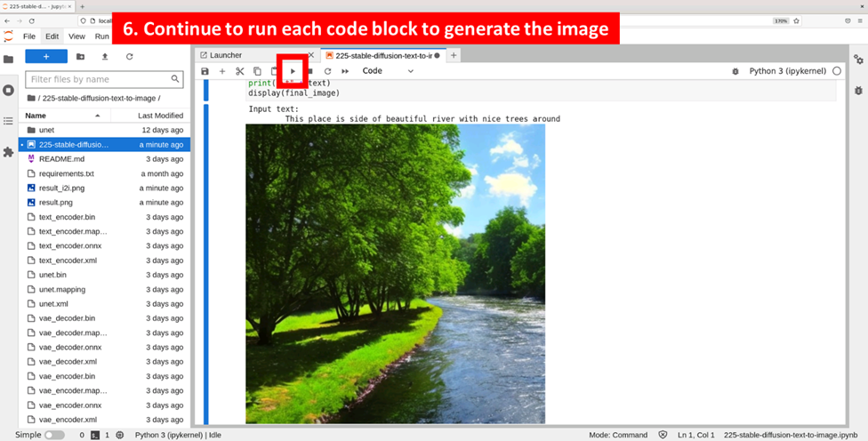Screen dimensions: 868x441
Task: Cut selected cells with the scissors icon
Action: point(240,71)
